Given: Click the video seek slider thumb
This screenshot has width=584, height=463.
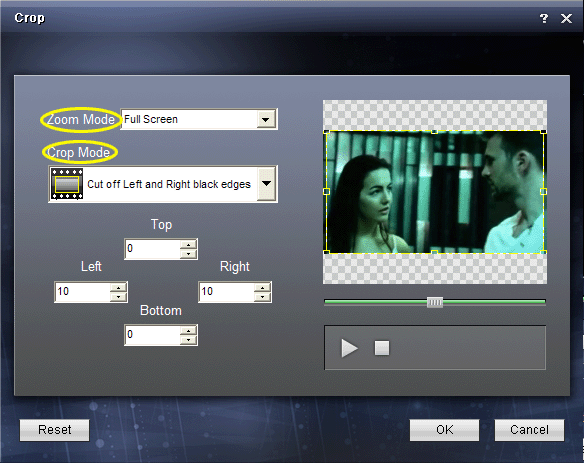Looking at the screenshot, I should [x=435, y=302].
